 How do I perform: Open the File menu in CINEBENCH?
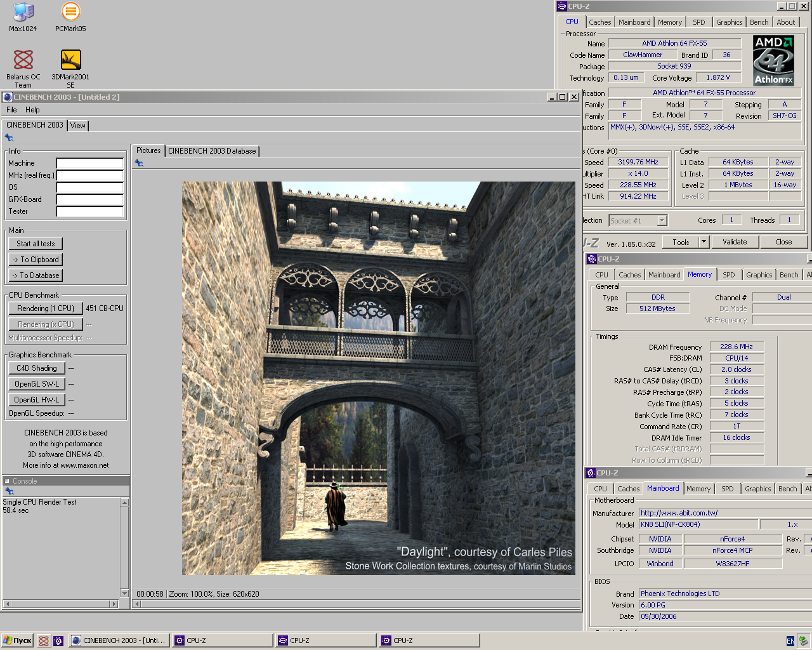[x=11, y=110]
